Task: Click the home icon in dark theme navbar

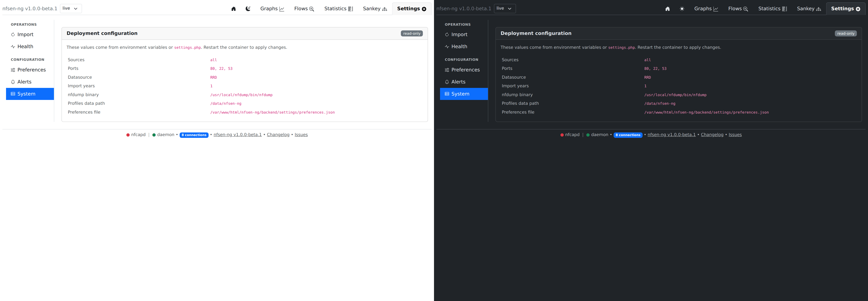Action: 667,9
